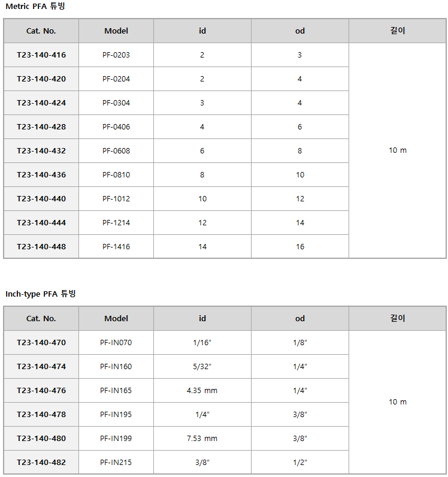This screenshot has width=448, height=477.
Task: Click Model header of inch-type table
Action: pos(116,319)
